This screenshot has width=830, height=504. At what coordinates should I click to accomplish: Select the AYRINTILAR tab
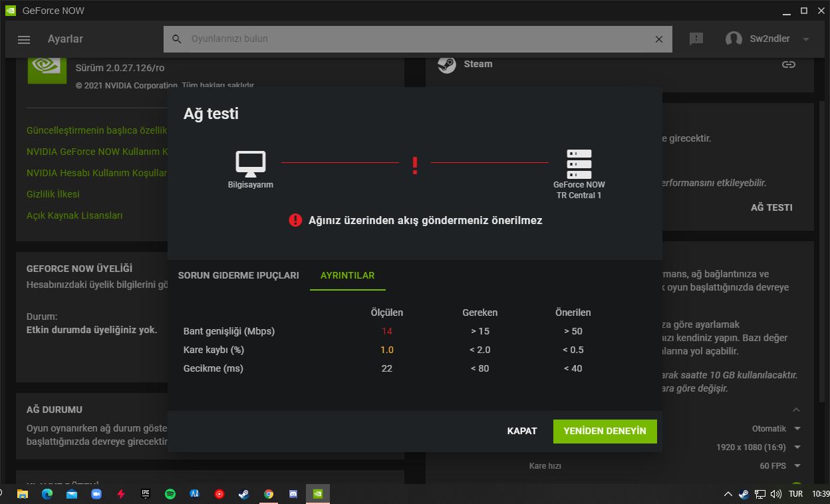348,275
